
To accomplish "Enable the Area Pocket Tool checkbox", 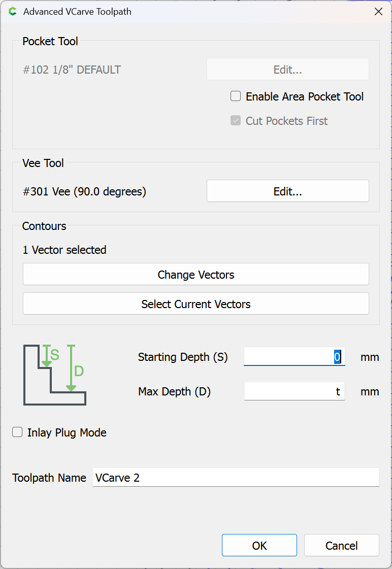I will click(x=236, y=96).
